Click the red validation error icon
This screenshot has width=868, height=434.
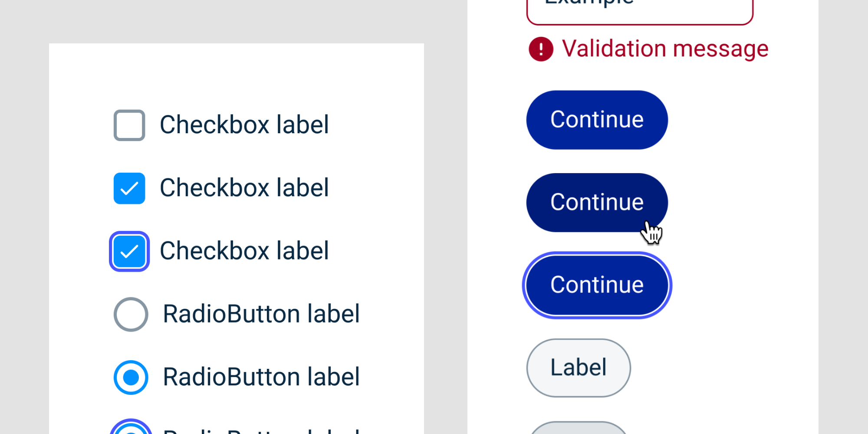pyautogui.click(x=541, y=49)
